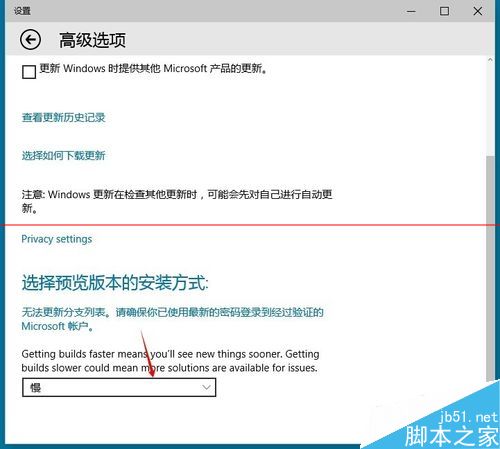
Task: Click the 设置 window title text
Action: (x=22, y=11)
